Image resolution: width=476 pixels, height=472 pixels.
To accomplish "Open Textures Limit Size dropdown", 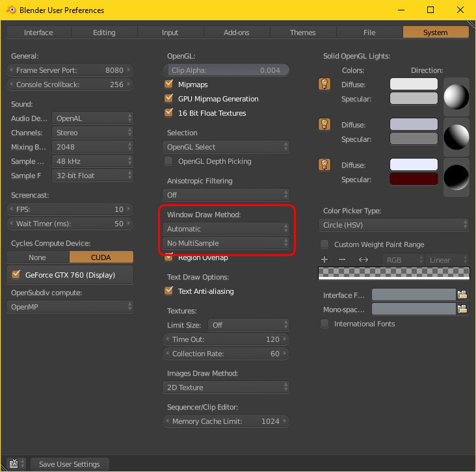I will 248,325.
